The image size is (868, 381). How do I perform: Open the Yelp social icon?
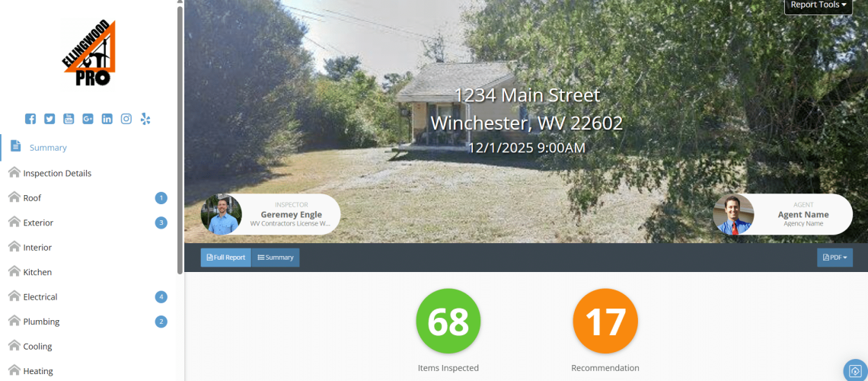click(145, 119)
